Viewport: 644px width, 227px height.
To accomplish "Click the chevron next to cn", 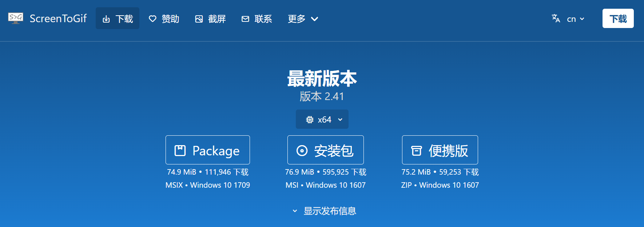I will [582, 19].
